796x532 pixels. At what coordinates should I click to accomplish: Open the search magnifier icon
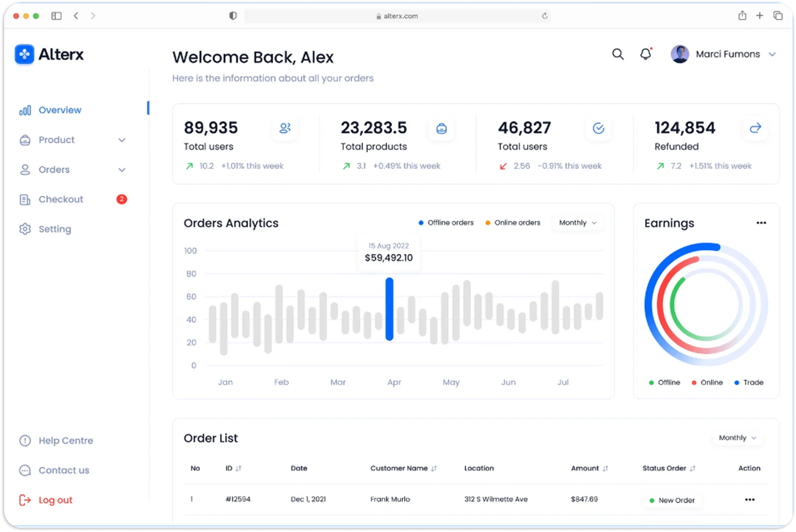(x=617, y=54)
